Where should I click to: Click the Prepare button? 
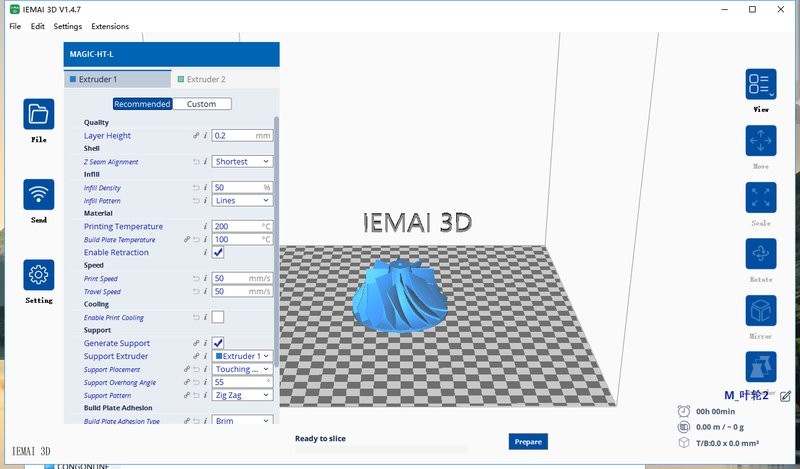coord(528,441)
